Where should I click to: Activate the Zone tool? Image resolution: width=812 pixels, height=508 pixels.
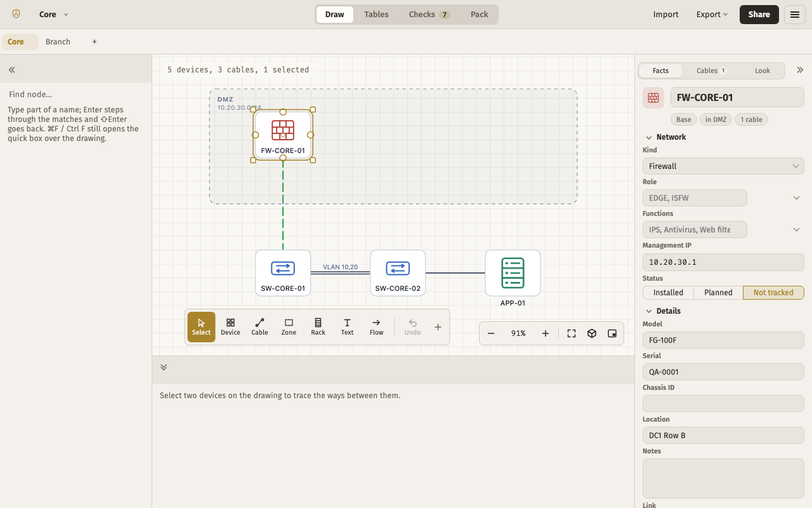289,327
